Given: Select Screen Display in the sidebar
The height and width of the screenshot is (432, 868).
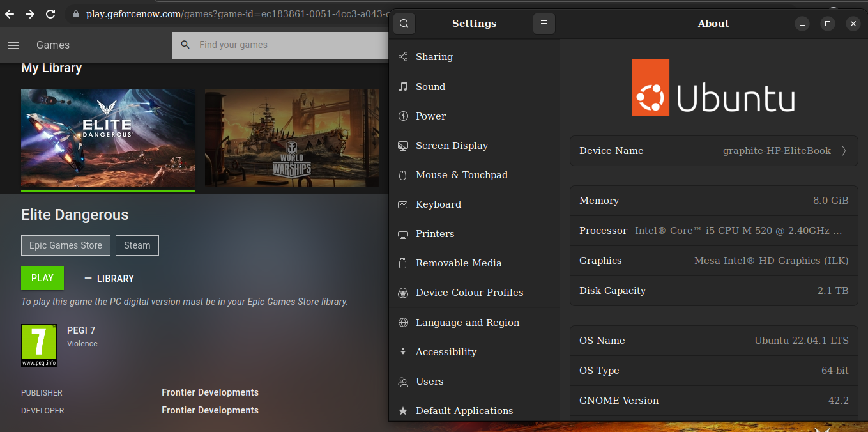Looking at the screenshot, I should [475, 146].
